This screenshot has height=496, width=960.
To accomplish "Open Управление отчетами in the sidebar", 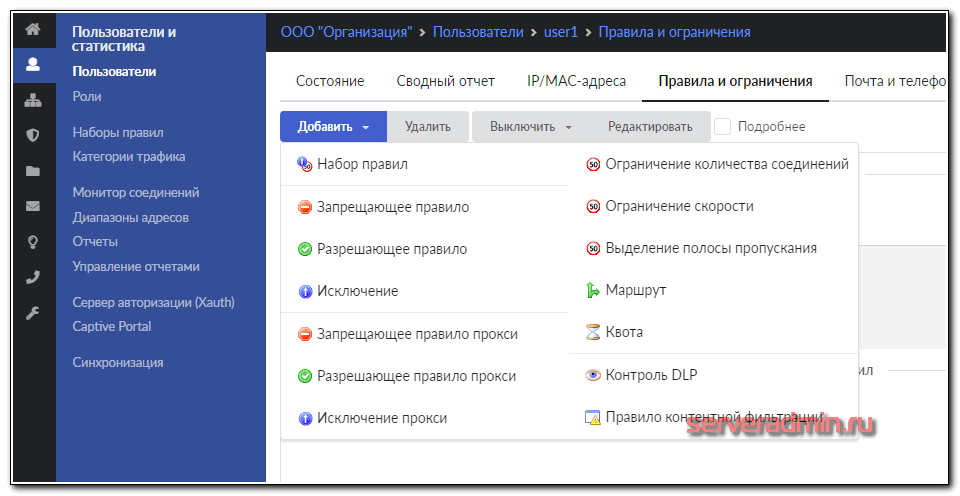I will pos(136,266).
